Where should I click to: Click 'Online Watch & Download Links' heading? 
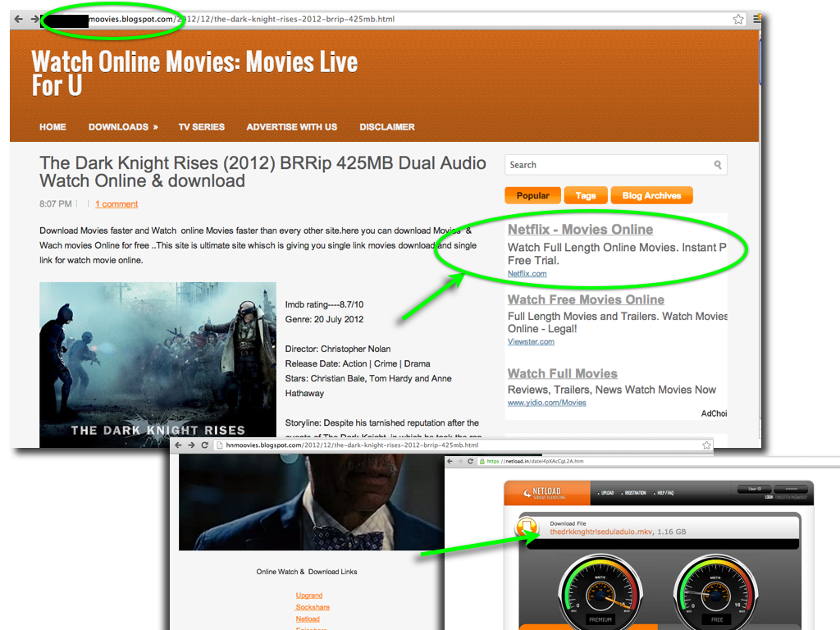tap(307, 572)
